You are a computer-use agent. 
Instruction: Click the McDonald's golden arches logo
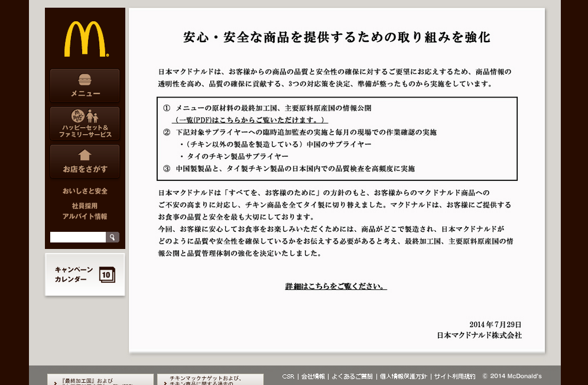coord(86,38)
